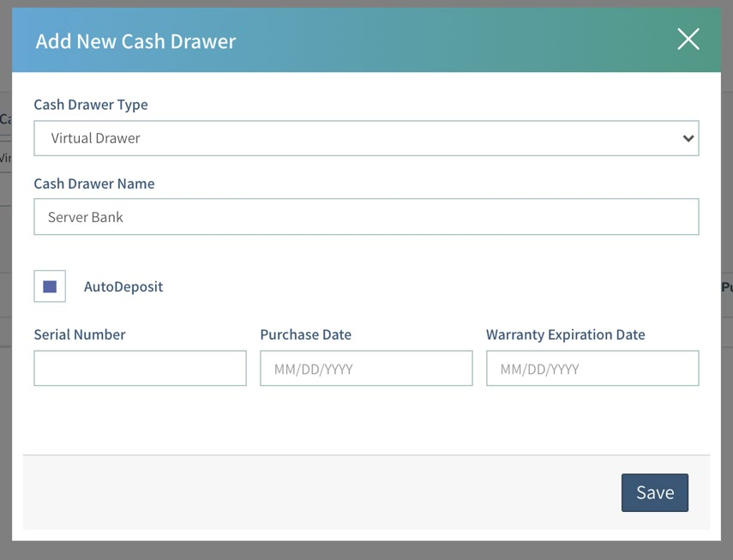
Task: Click the chevron arrow on the type selector
Action: (x=688, y=138)
